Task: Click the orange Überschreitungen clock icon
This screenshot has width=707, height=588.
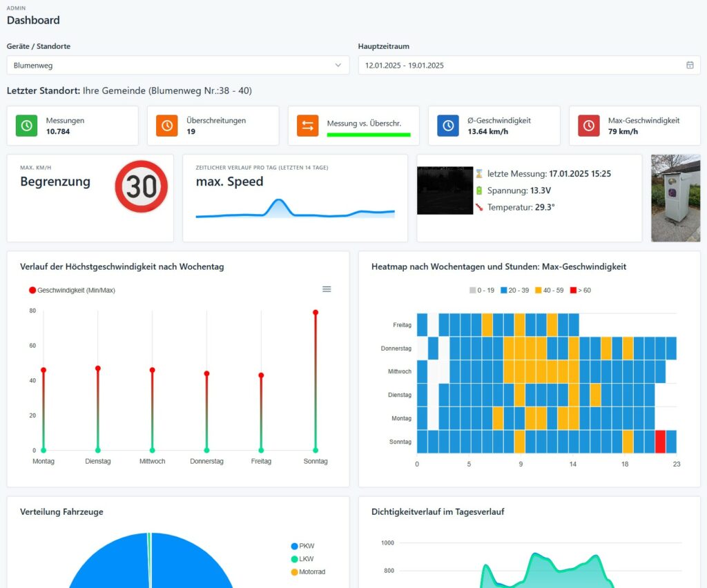Action: click(x=167, y=126)
